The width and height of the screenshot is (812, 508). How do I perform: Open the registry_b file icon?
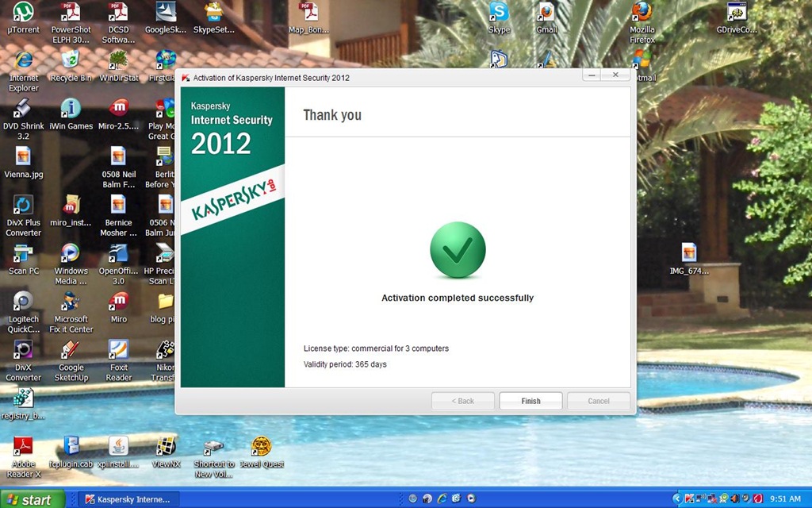point(23,404)
